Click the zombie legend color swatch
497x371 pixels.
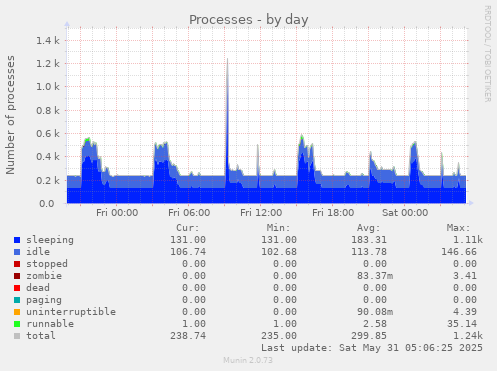17,276
